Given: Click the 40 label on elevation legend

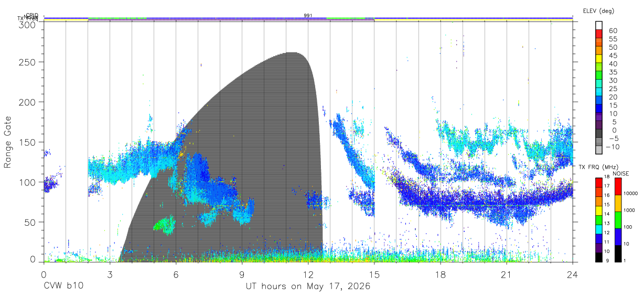Looking at the screenshot, I should 613,64.
